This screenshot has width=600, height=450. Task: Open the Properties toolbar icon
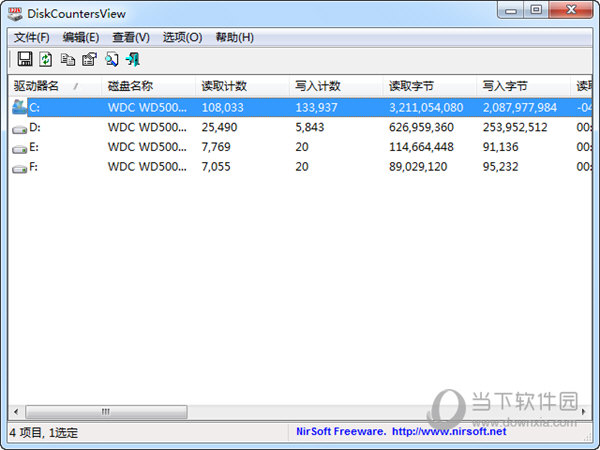tap(90, 59)
